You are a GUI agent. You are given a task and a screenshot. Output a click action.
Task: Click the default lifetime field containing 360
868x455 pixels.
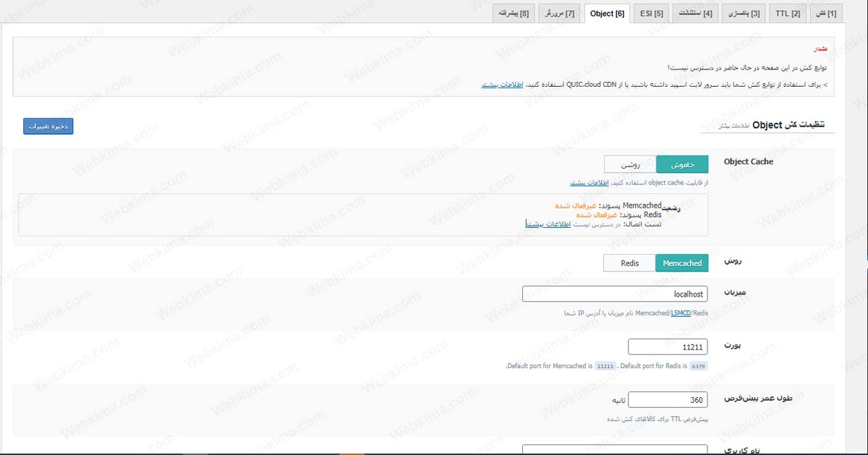pyautogui.click(x=668, y=400)
